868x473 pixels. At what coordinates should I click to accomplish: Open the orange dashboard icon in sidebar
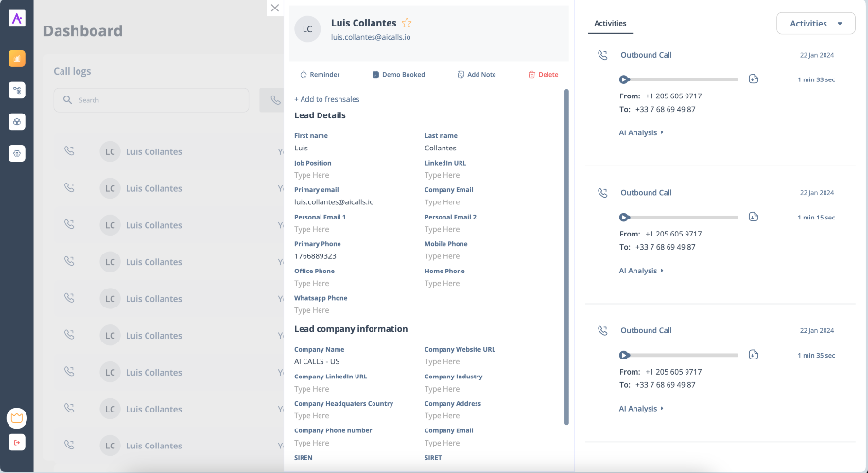click(17, 58)
